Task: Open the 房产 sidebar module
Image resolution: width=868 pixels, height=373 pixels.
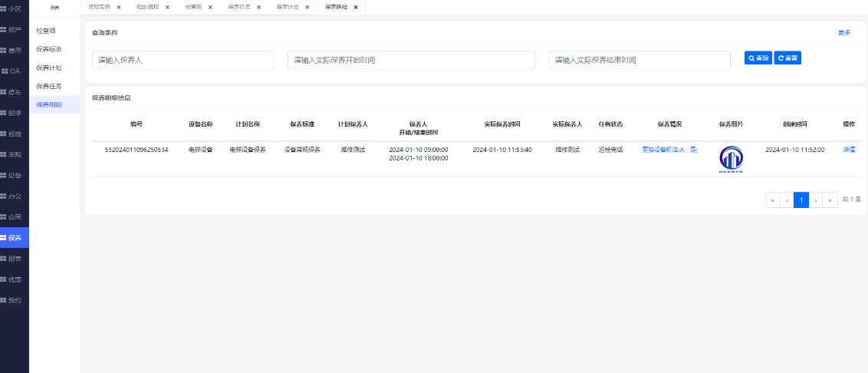Action: coord(14,30)
